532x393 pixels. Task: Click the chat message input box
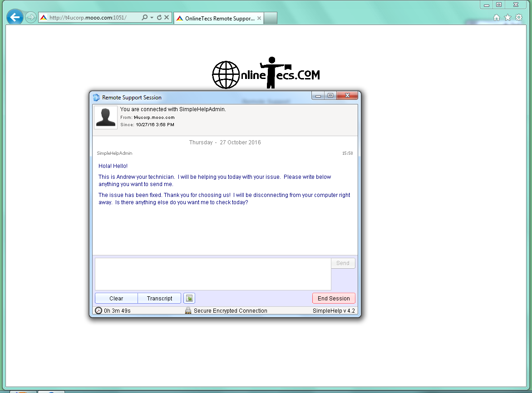pyautogui.click(x=213, y=274)
